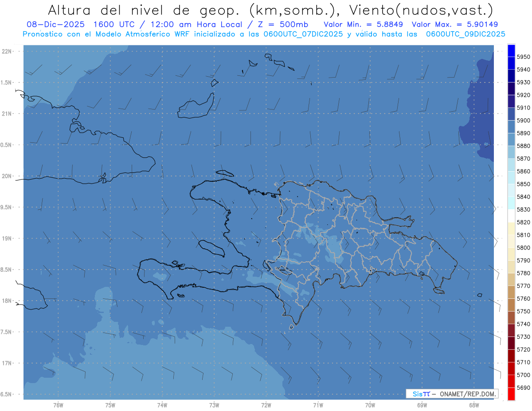
Task: Click the colorbar value '5900'
Action: [x=523, y=120]
